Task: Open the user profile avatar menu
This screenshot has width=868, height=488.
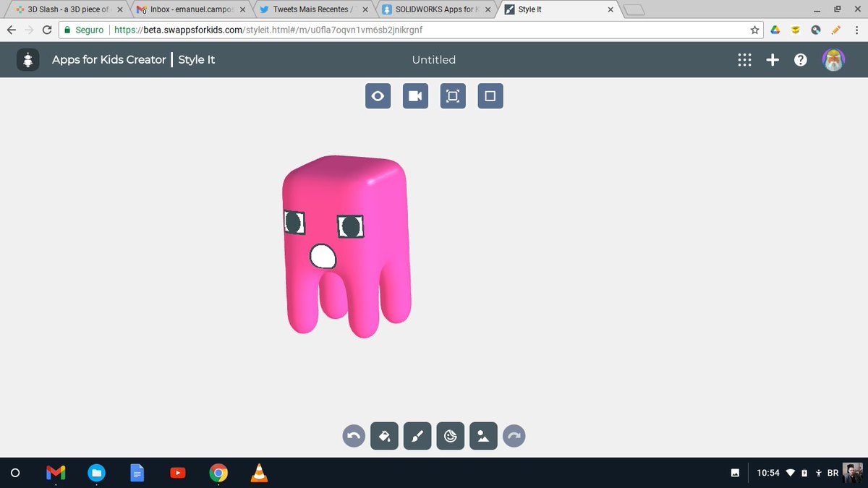Action: pos(834,60)
